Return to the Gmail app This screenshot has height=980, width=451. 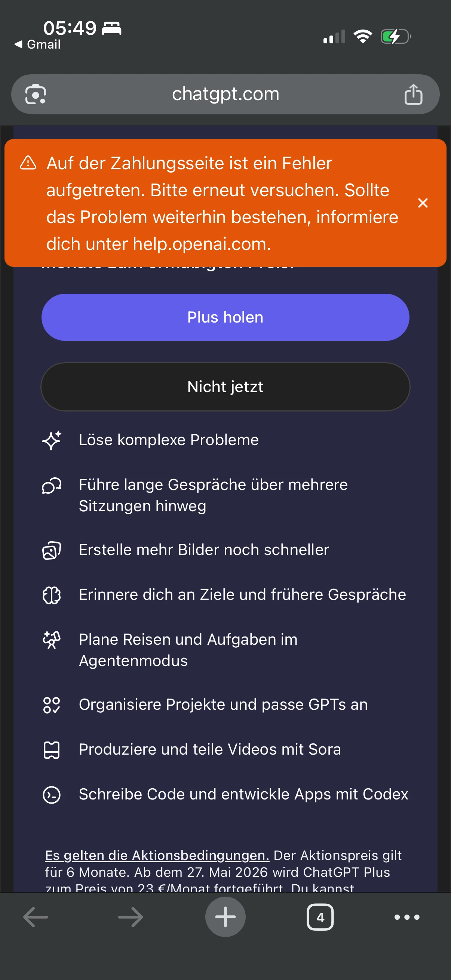pos(38,44)
